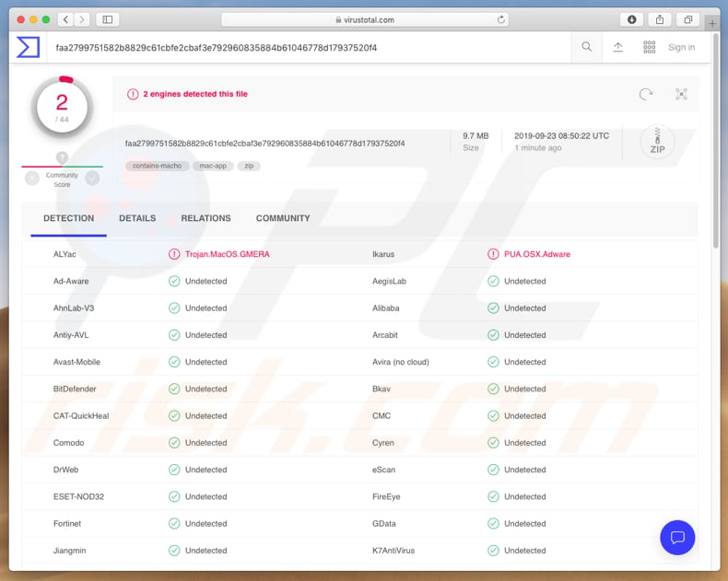Click the 9.7 MB file size value
Image resolution: width=728 pixels, height=581 pixels.
(476, 136)
